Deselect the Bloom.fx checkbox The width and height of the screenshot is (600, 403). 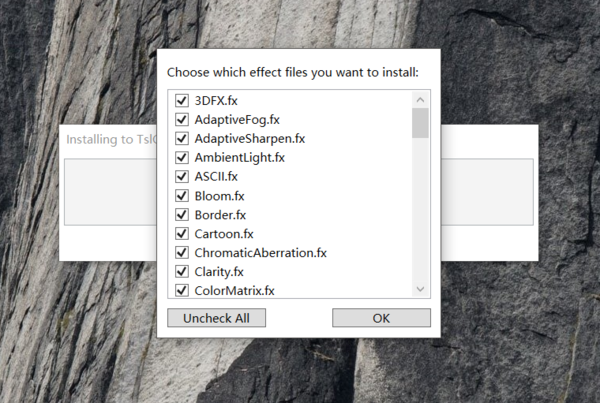(x=182, y=196)
